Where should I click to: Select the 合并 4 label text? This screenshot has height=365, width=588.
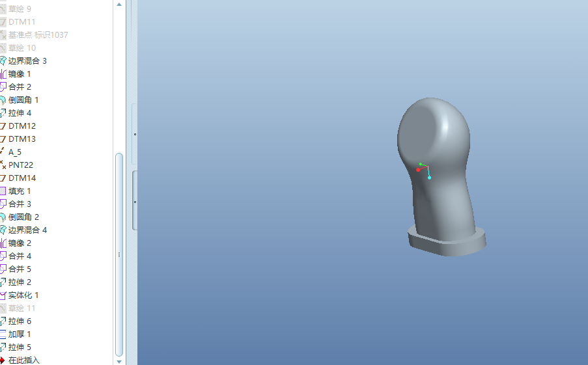[20, 256]
